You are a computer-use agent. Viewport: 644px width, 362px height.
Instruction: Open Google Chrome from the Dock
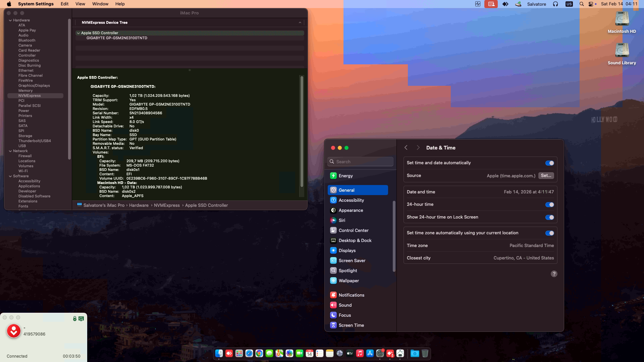259,353
